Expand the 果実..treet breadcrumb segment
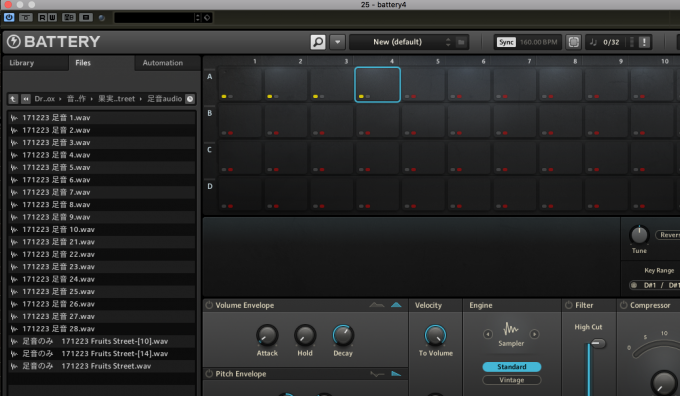The height and width of the screenshot is (396, 680). [x=117, y=99]
